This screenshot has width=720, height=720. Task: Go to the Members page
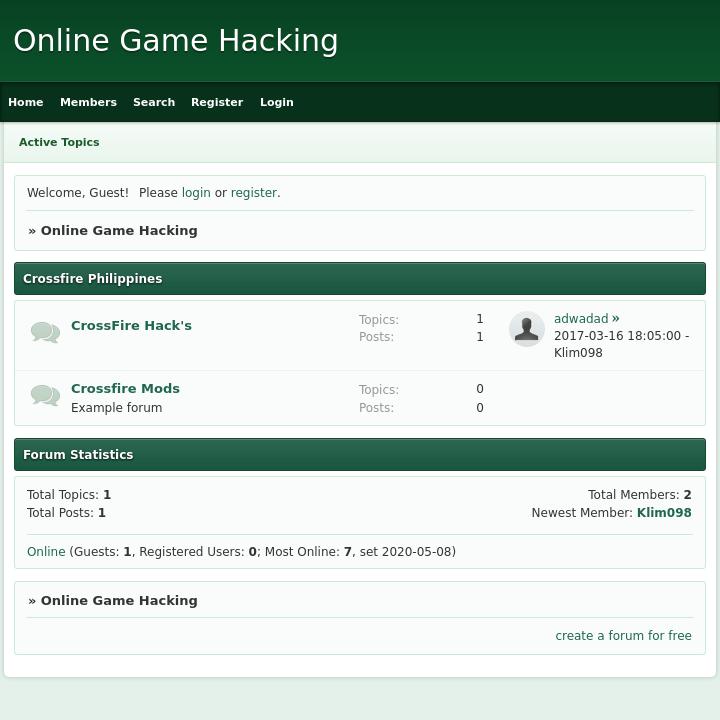coord(88,102)
